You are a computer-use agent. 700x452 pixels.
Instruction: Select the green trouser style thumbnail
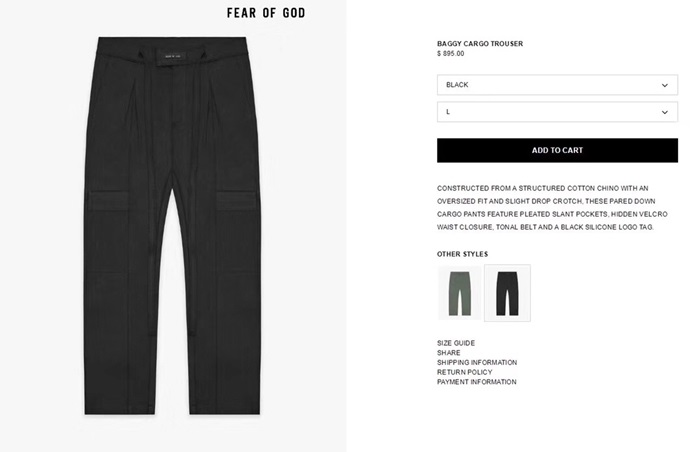tap(459, 293)
